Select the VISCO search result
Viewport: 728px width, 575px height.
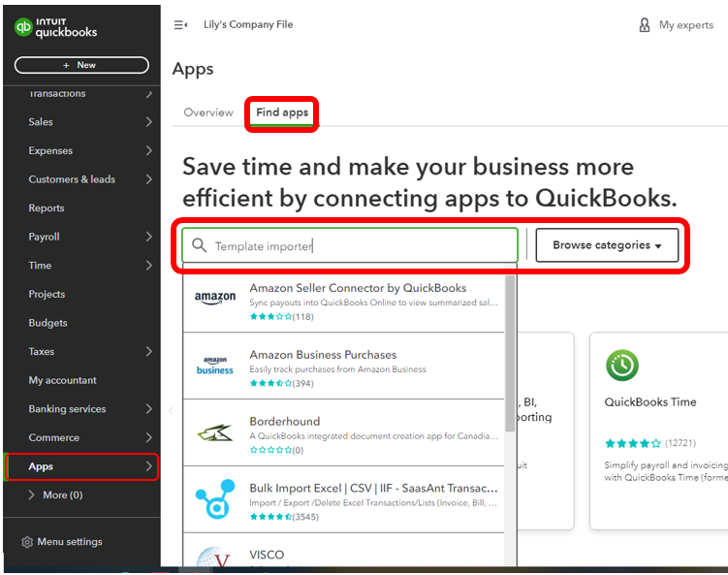pos(343,551)
